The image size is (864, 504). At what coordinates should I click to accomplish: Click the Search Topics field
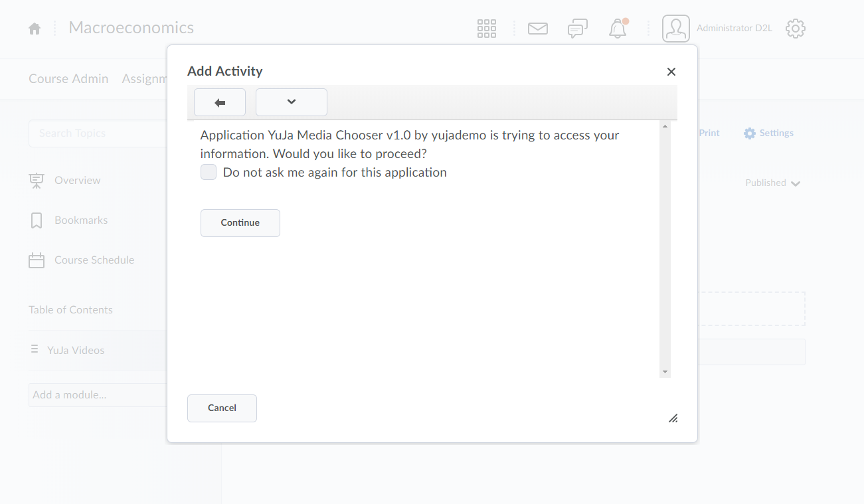tap(98, 133)
